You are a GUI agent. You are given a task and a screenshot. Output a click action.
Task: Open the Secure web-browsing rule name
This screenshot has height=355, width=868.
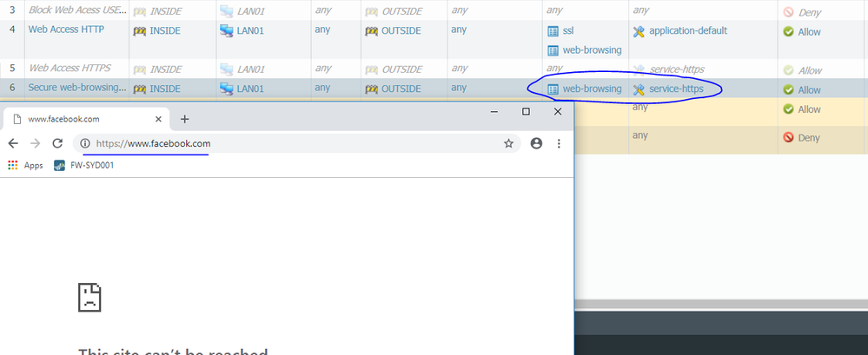click(77, 88)
